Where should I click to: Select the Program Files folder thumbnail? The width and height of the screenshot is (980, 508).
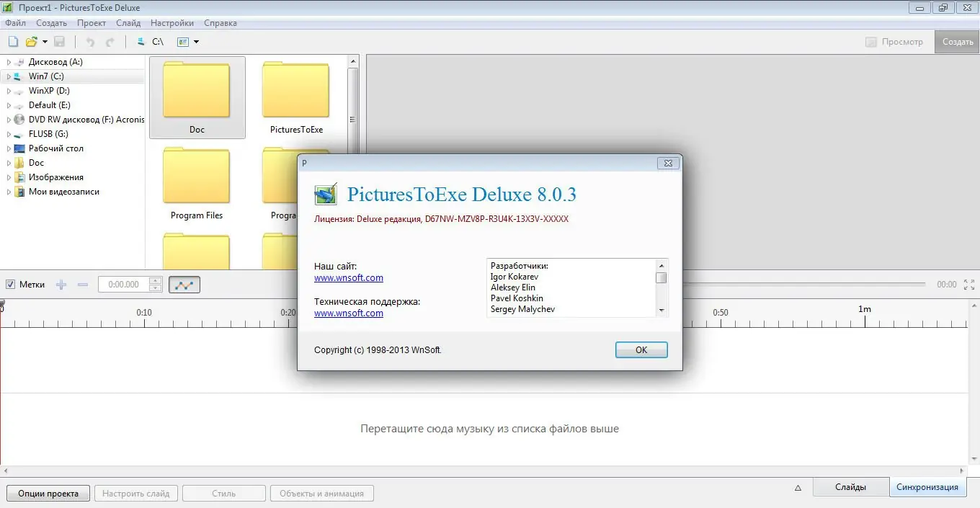point(197,183)
